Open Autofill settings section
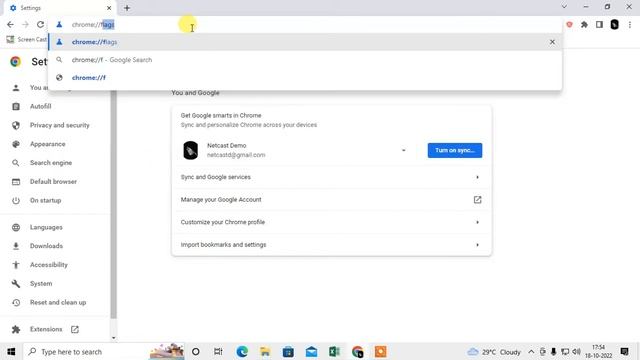640x360 pixels. pos(40,107)
